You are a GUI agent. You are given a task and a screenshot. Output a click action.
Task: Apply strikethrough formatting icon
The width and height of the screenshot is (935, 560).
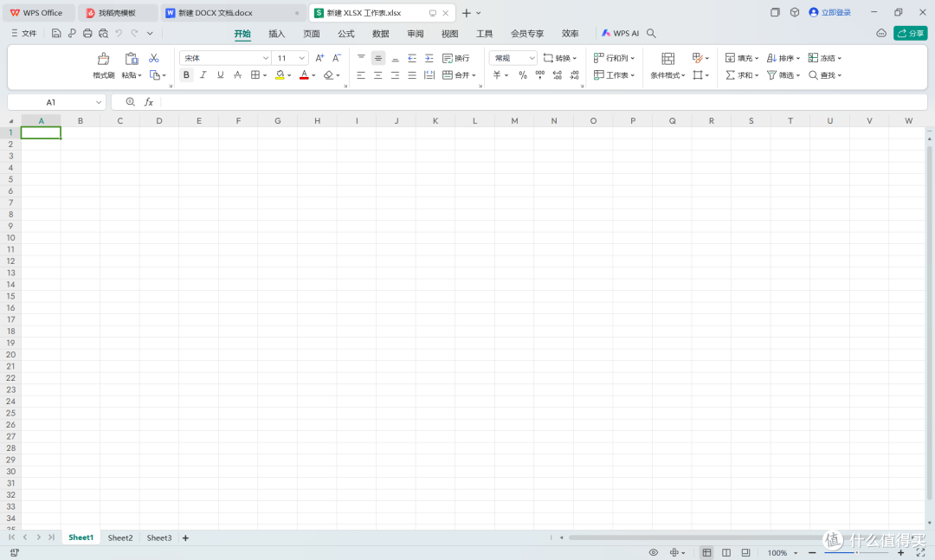(237, 75)
